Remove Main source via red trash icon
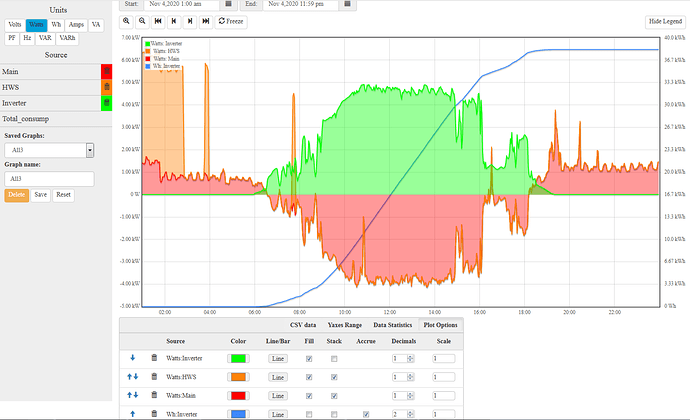Screen dimensions: 690x420 [x=106, y=71]
